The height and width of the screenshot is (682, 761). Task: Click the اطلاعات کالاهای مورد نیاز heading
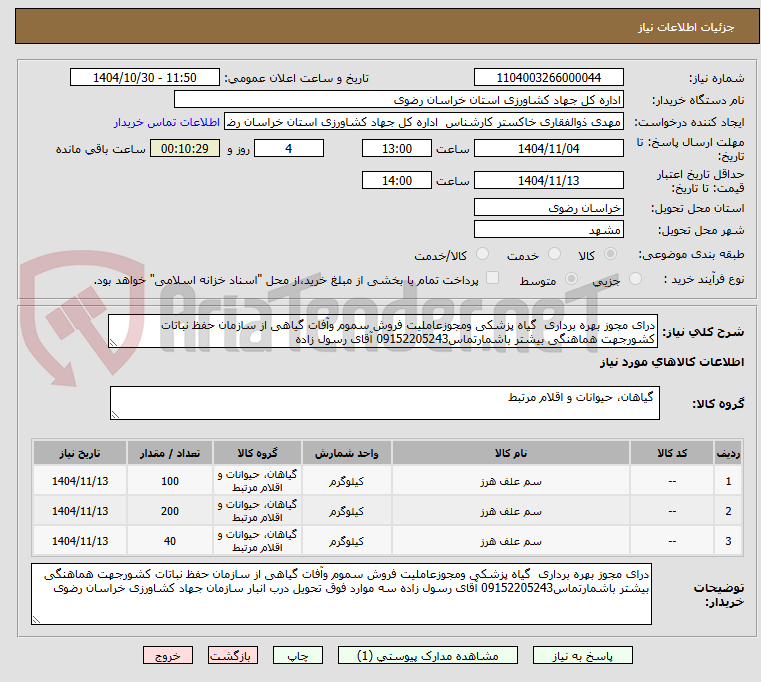(x=672, y=362)
